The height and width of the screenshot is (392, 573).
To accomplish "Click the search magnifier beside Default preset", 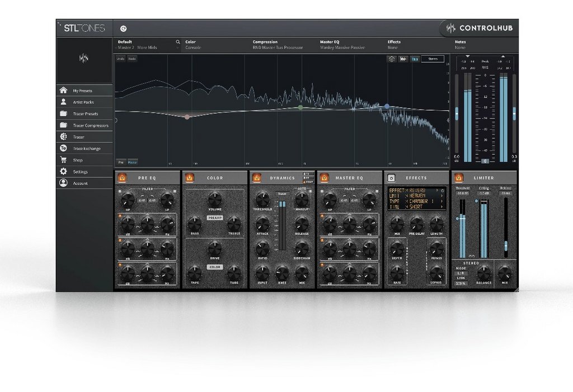I will click(178, 42).
